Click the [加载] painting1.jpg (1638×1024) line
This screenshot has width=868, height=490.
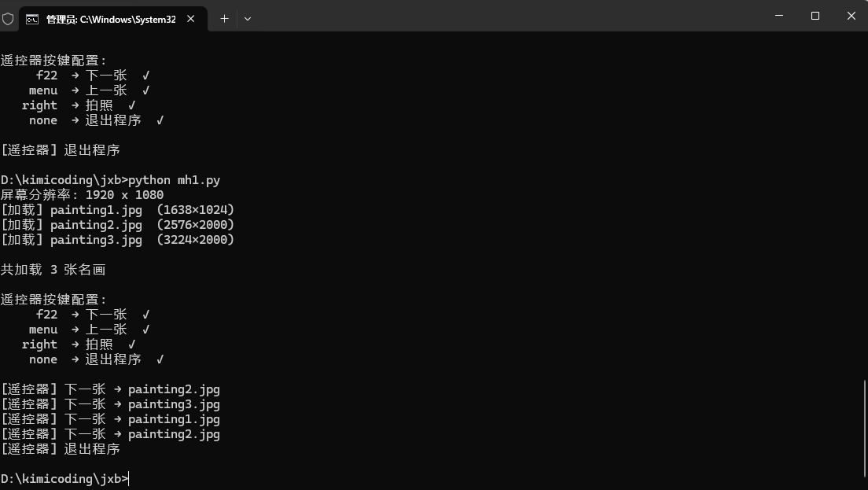(117, 210)
